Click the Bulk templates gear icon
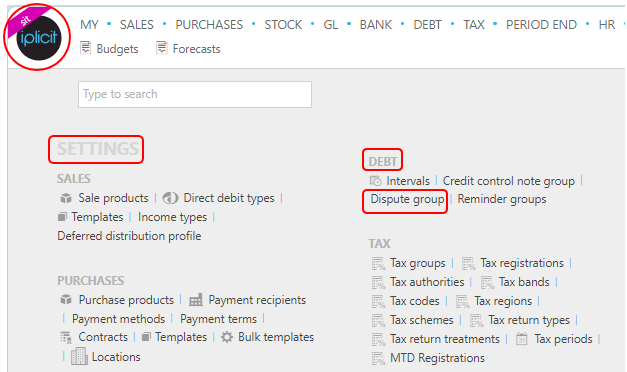The height and width of the screenshot is (372, 627). 227,337
